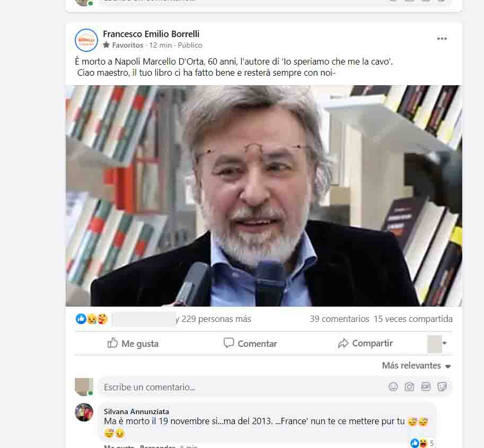Open Francesco Emilio Borrelli's profile picture
The image size is (484, 448).
(86, 40)
